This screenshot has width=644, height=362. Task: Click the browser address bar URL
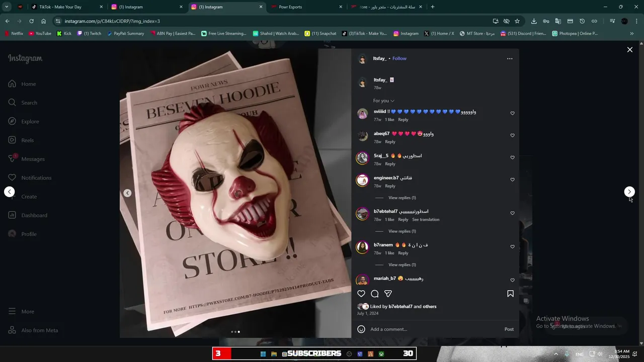112,21
